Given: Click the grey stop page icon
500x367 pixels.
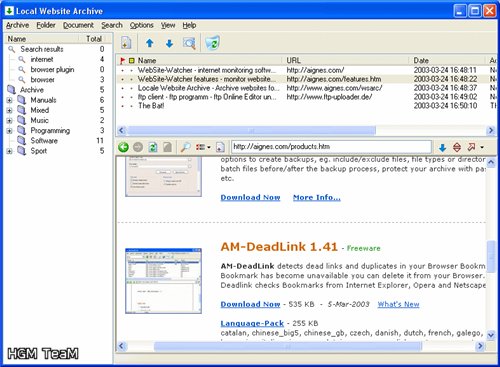Looking at the screenshot, I should (167, 147).
